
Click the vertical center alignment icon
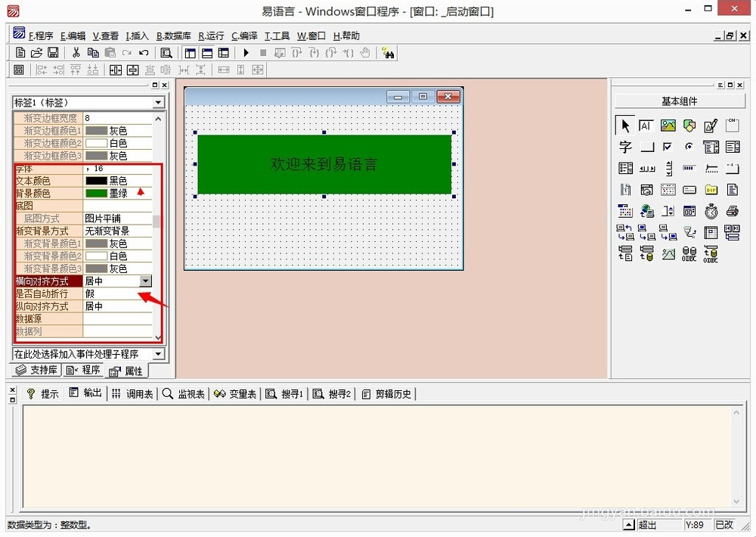(x=132, y=70)
